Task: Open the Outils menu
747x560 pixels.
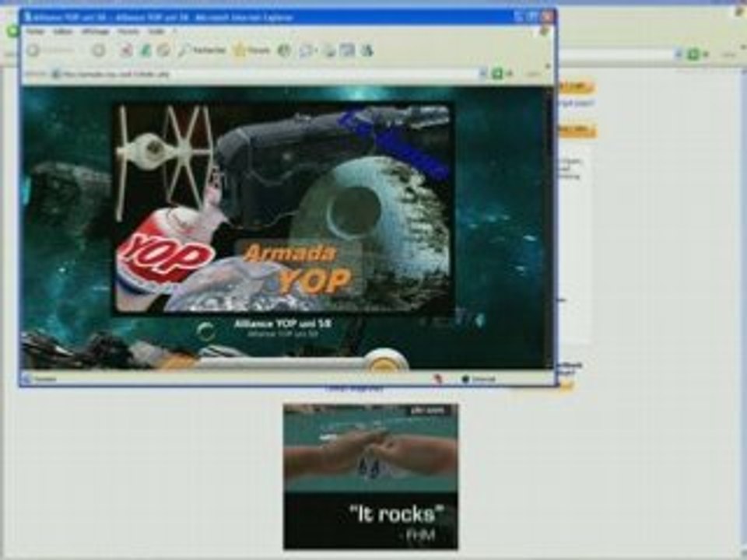Action: pyautogui.click(x=156, y=31)
